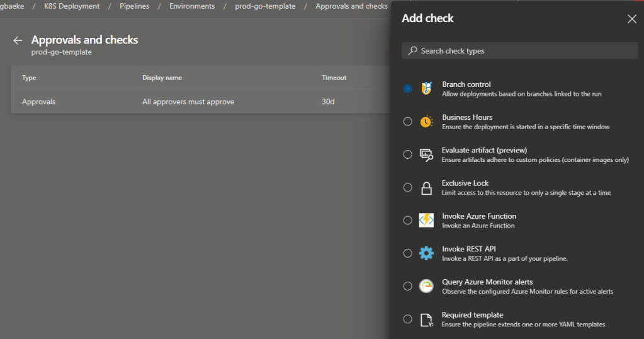Click the Required template document icon

coord(426,319)
